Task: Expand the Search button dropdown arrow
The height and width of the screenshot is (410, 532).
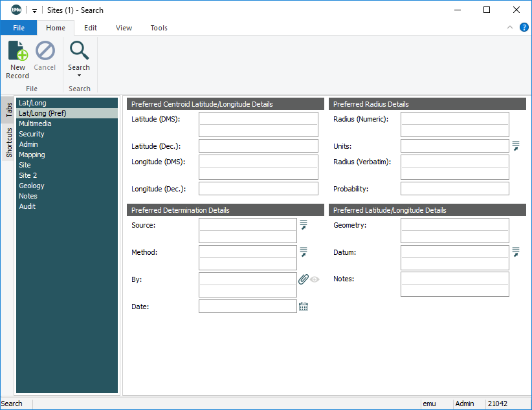Action: [79, 76]
